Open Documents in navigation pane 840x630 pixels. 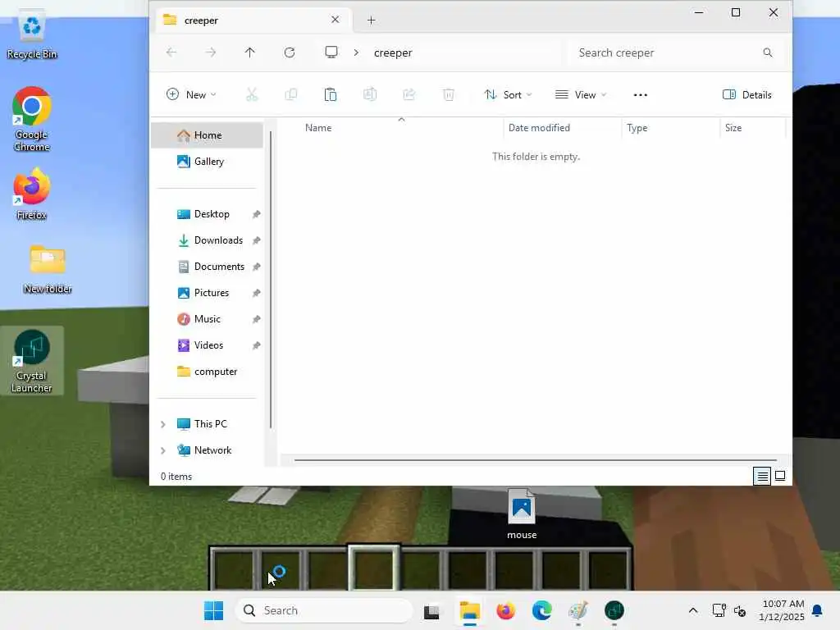point(208,267)
